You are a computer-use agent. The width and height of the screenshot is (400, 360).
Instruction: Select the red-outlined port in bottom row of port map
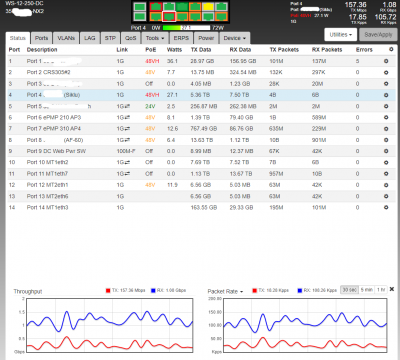(x=169, y=16)
